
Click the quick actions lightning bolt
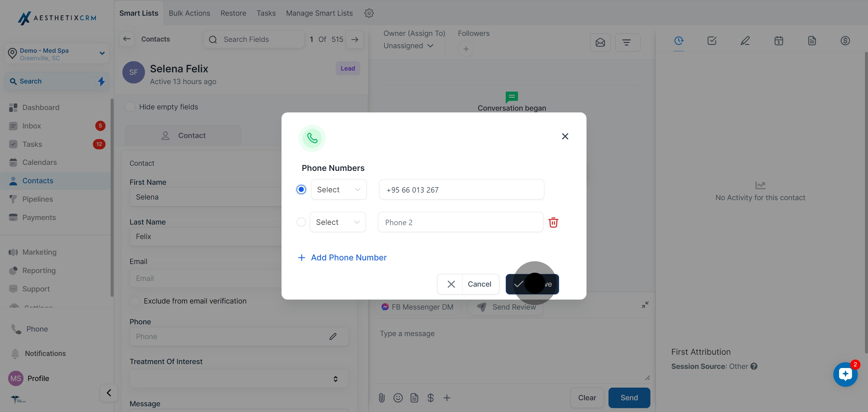[101, 81]
